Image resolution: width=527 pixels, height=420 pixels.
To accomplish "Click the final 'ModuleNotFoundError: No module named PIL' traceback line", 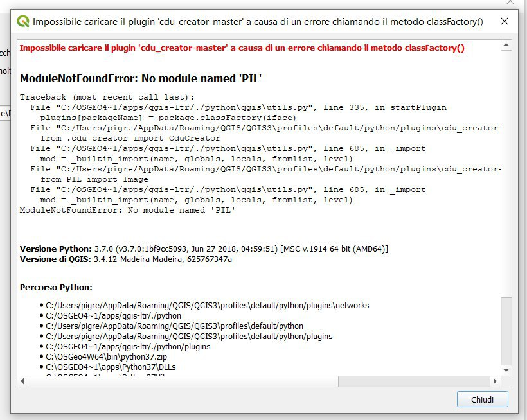I will pyautogui.click(x=127, y=210).
